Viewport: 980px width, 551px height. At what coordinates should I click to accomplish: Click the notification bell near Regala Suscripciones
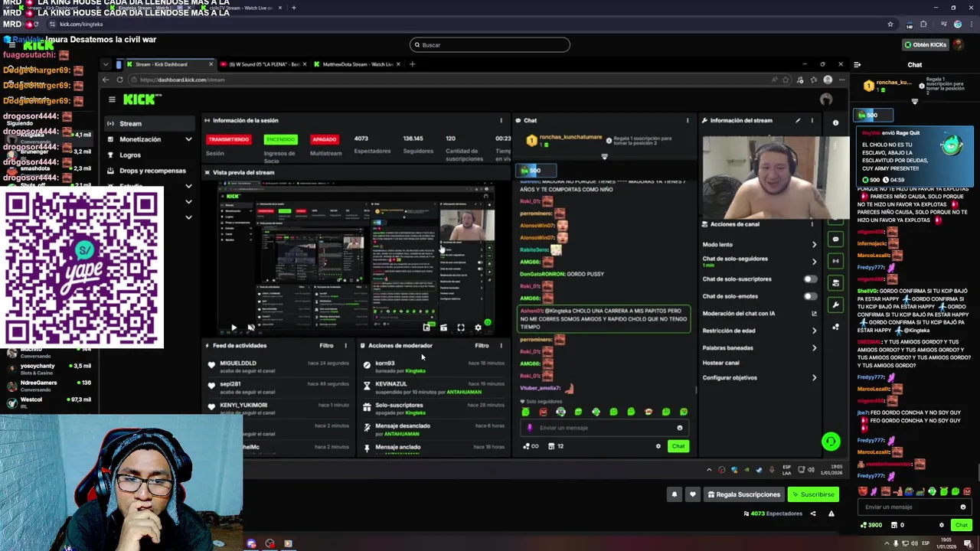pyautogui.click(x=675, y=494)
